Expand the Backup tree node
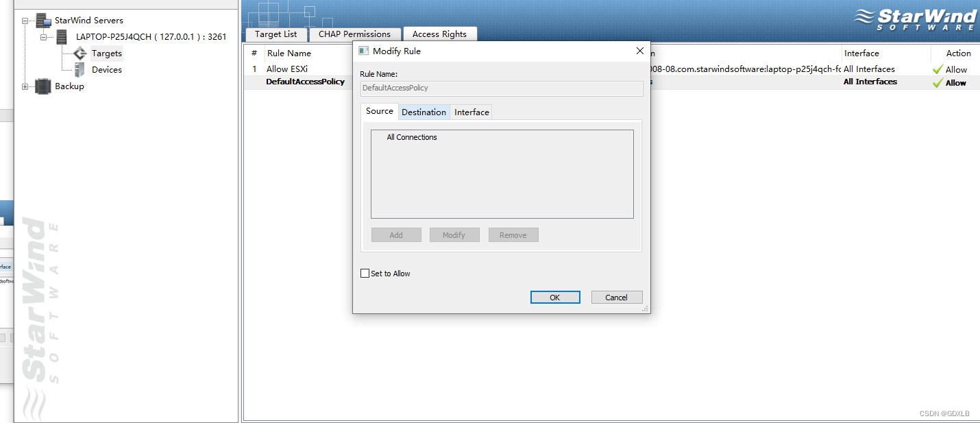Image resolution: width=980 pixels, height=423 pixels. pyautogui.click(x=25, y=86)
